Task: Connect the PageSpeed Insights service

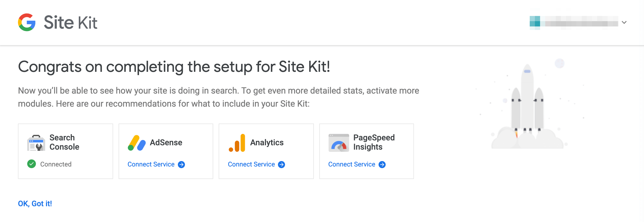Action: [x=352, y=164]
